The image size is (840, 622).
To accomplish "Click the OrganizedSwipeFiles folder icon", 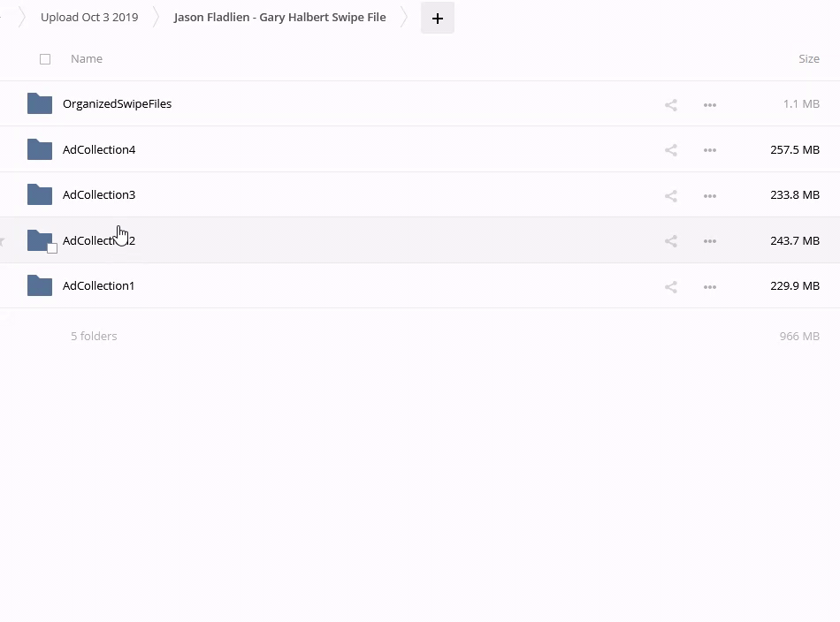I will click(40, 103).
